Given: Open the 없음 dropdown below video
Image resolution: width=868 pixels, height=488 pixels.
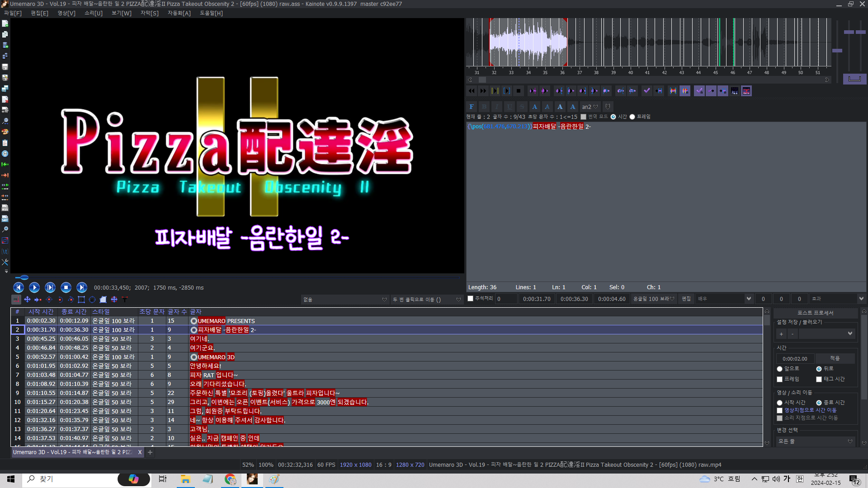Looking at the screenshot, I should pos(345,300).
